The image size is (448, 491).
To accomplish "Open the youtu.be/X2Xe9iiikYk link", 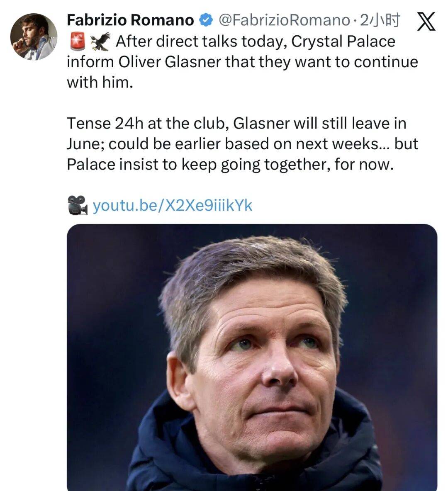I will (172, 205).
